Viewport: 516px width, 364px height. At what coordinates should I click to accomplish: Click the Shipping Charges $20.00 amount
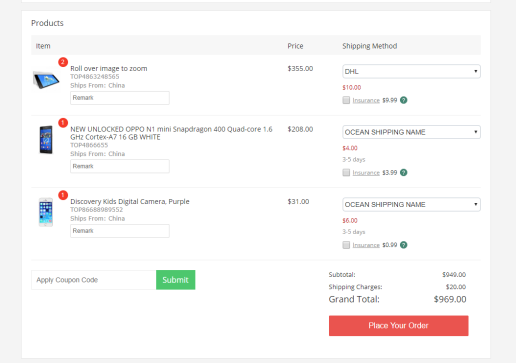[x=456, y=287]
